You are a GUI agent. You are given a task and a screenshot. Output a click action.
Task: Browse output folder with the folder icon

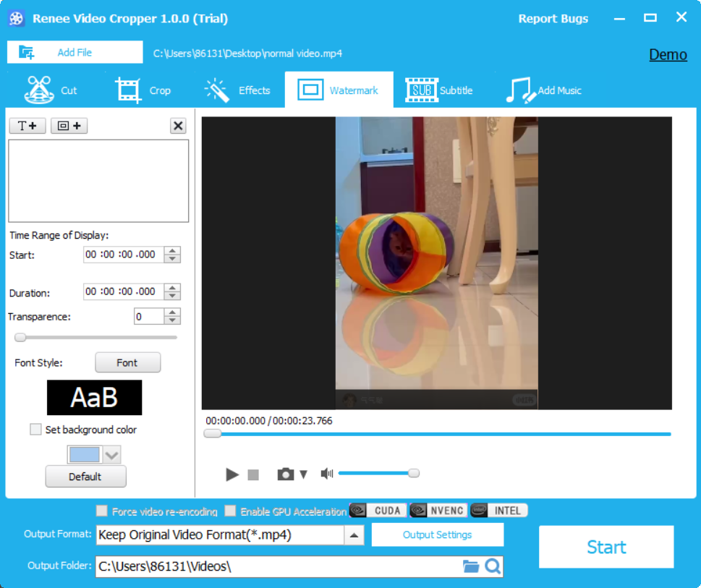point(471,566)
